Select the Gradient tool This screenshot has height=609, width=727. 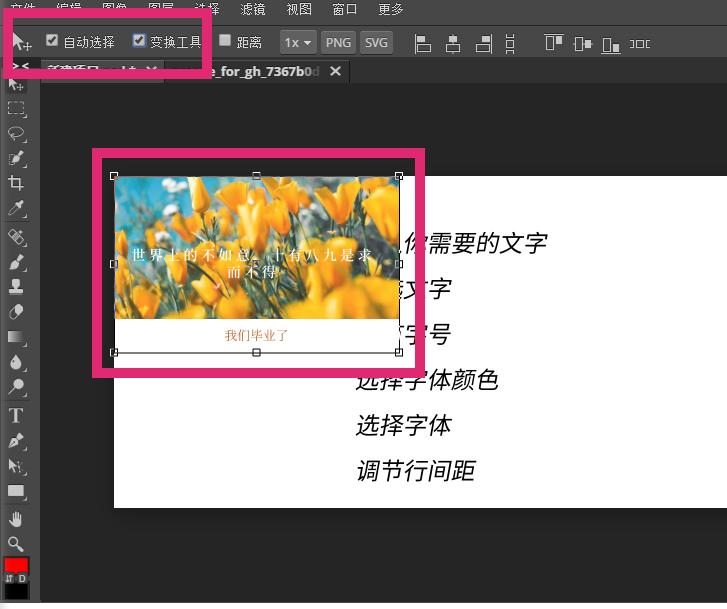point(17,337)
